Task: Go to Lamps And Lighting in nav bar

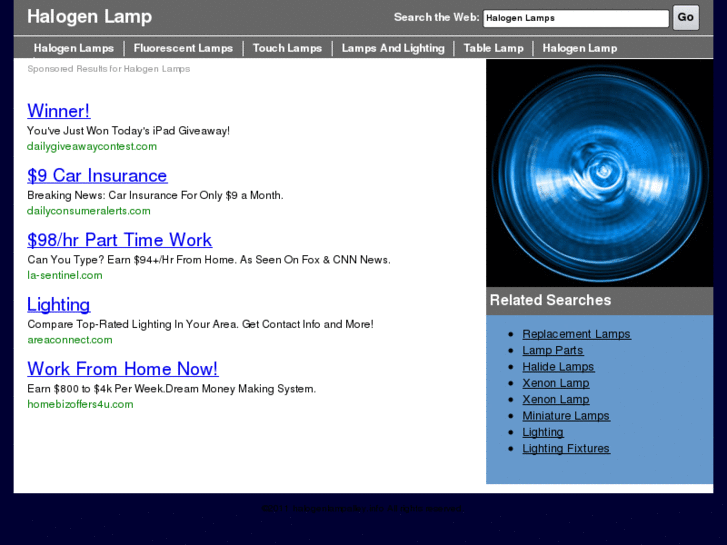Action: [393, 48]
